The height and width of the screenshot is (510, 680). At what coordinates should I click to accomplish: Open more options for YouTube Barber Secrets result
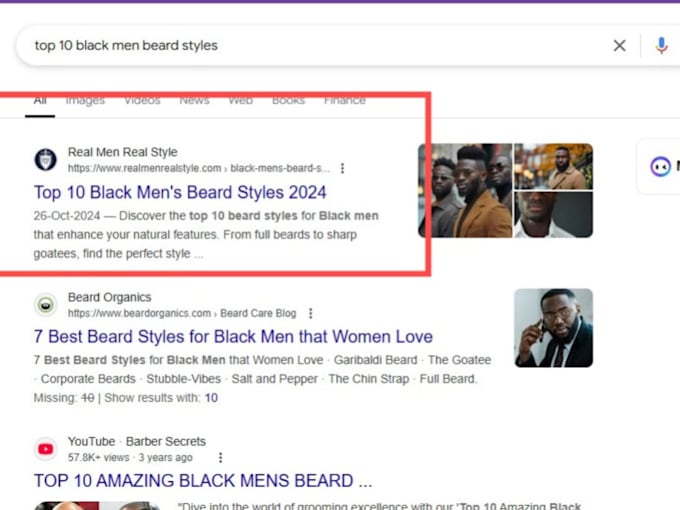point(220,458)
